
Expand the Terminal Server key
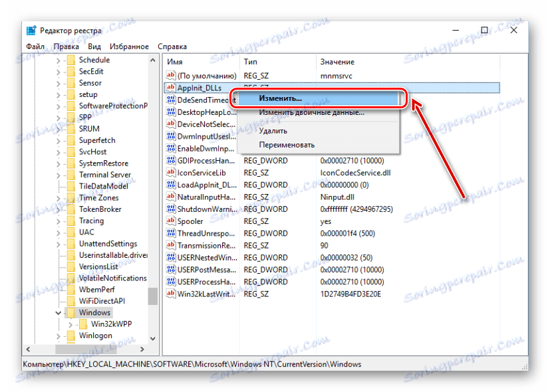point(59,175)
